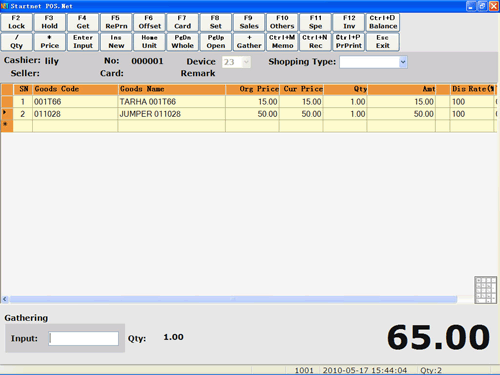Select the TARHA 001T66 row
The height and width of the screenshot is (375, 500).
coord(249,102)
